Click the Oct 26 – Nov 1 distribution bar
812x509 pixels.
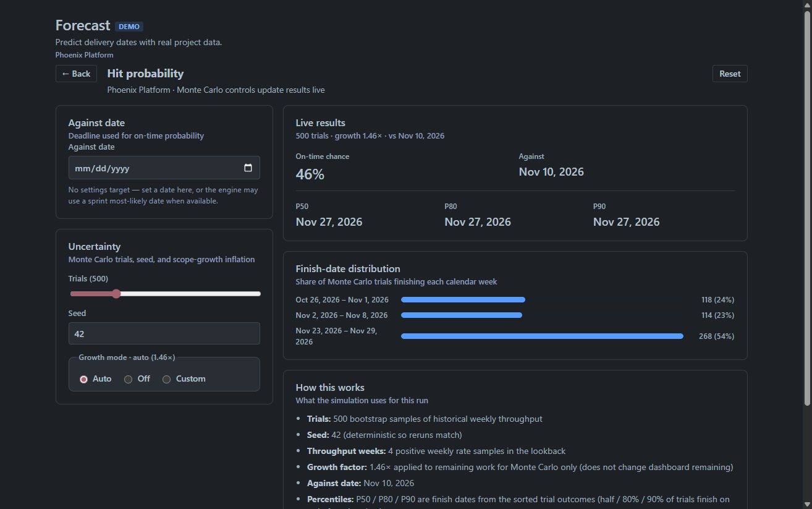(x=463, y=300)
